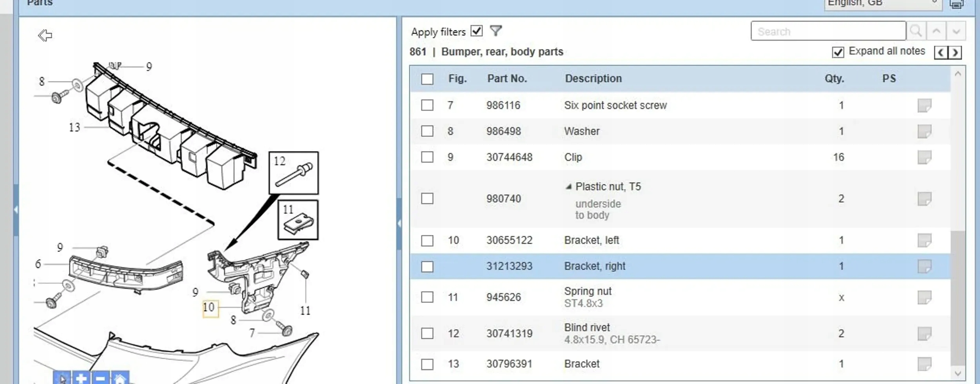Check the Six point socket screw row
The width and height of the screenshot is (980, 384).
click(x=427, y=105)
